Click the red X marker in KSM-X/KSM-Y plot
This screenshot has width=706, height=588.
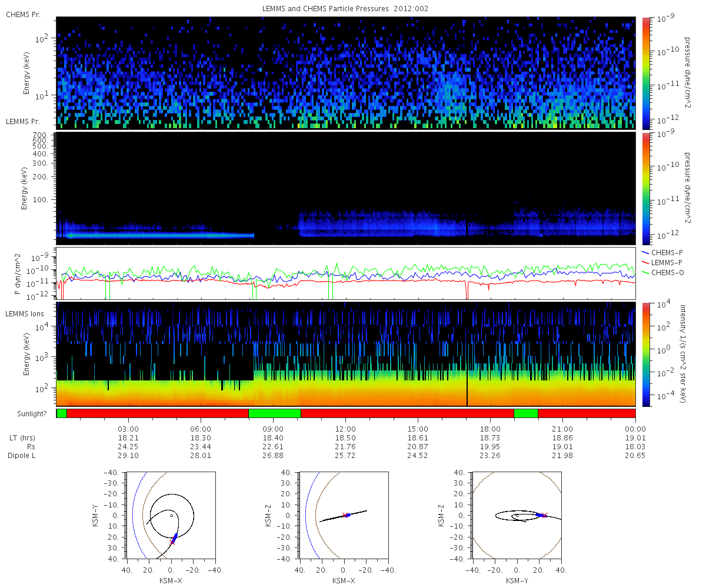[172, 542]
